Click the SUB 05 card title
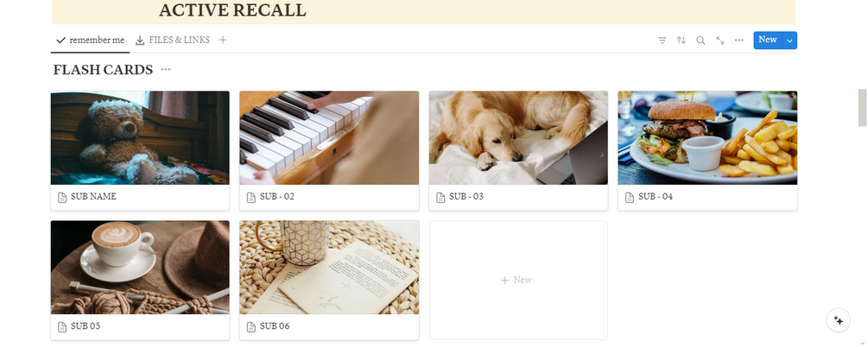Image resolution: width=868 pixels, height=347 pixels. point(86,326)
